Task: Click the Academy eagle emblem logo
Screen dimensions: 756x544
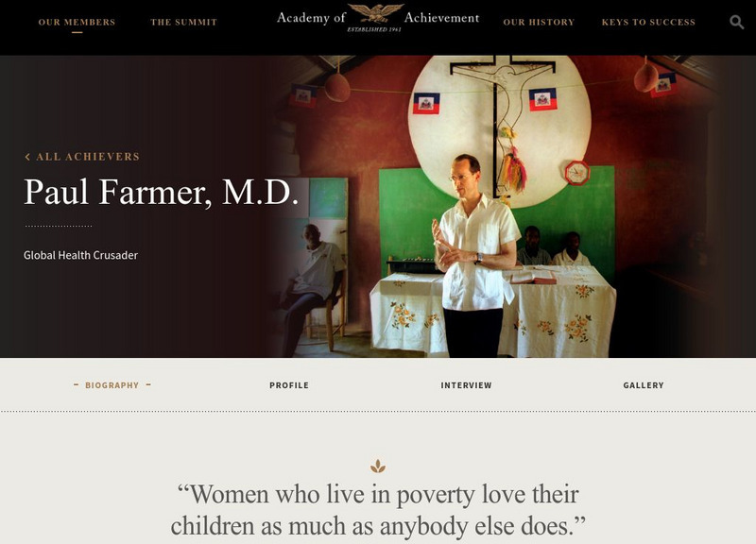Action: [375, 13]
